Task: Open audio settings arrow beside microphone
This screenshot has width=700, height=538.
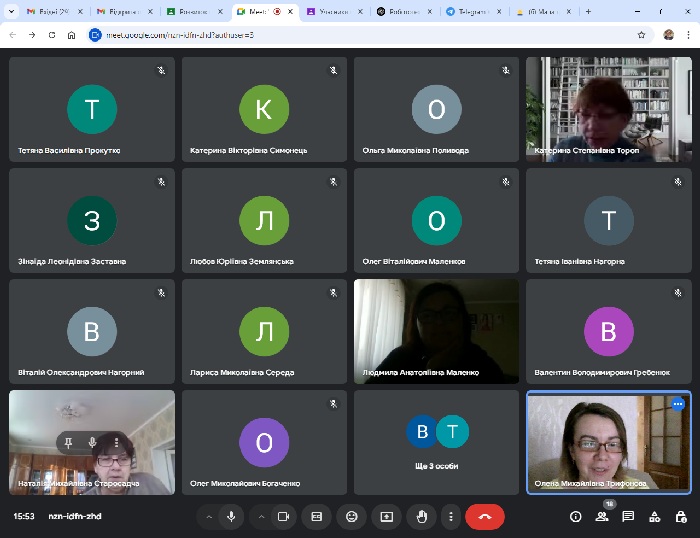Action: (x=209, y=516)
